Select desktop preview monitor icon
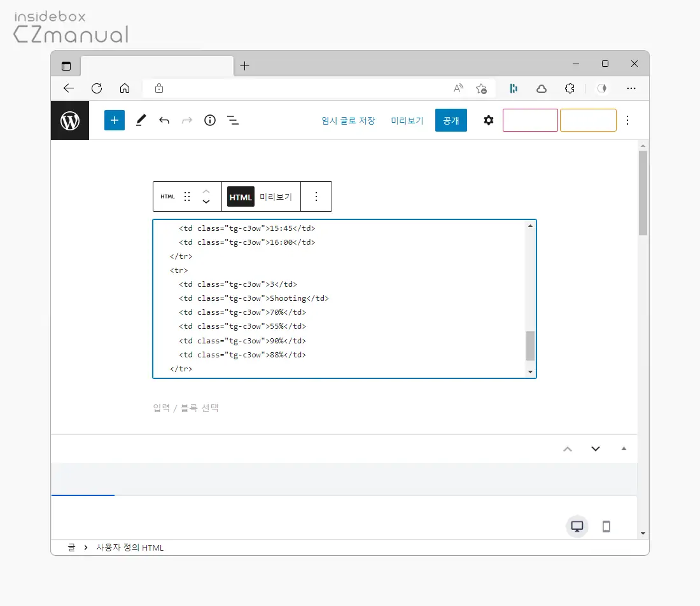Image resolution: width=700 pixels, height=606 pixels. click(577, 526)
